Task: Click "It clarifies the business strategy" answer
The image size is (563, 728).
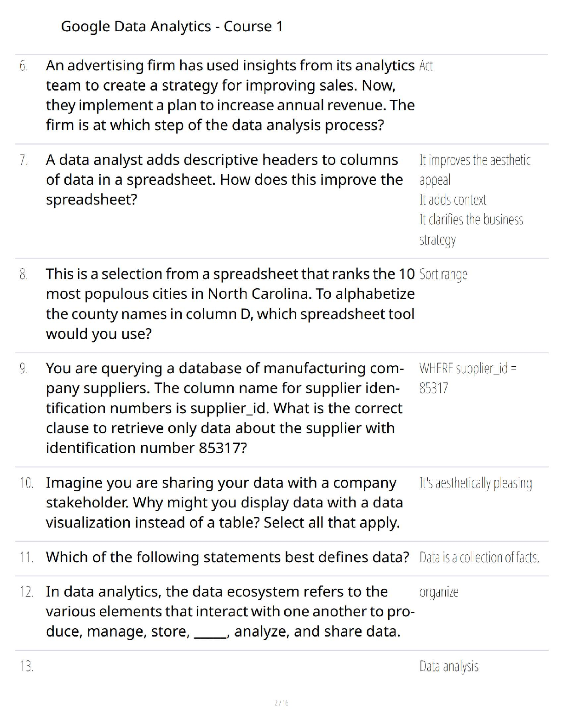Action: pyautogui.click(x=471, y=229)
